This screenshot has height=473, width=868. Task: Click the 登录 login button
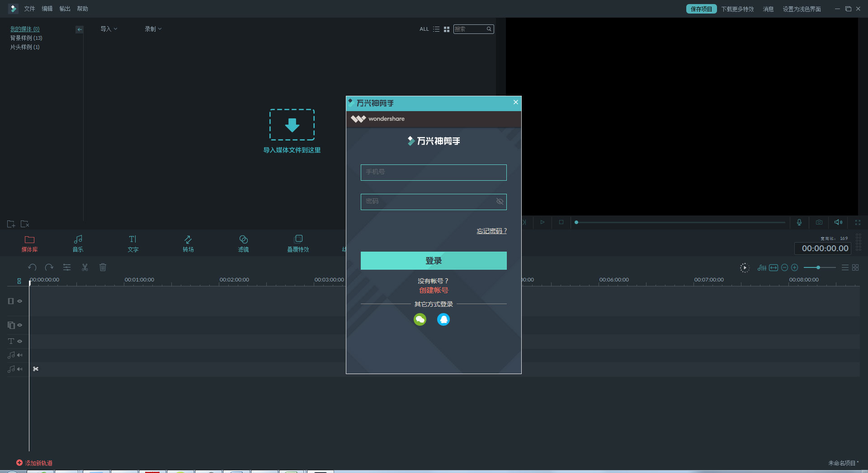pyautogui.click(x=434, y=261)
